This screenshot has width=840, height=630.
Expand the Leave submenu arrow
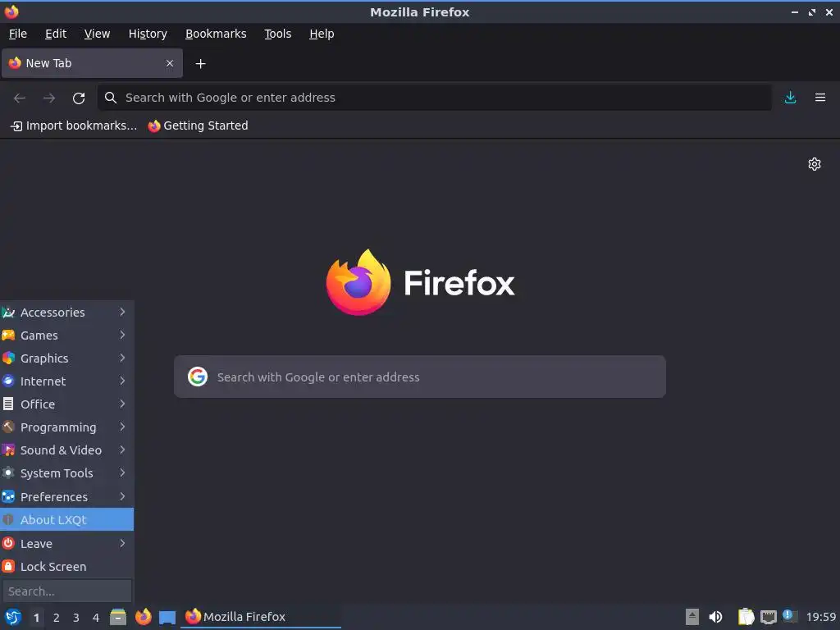[123, 543]
